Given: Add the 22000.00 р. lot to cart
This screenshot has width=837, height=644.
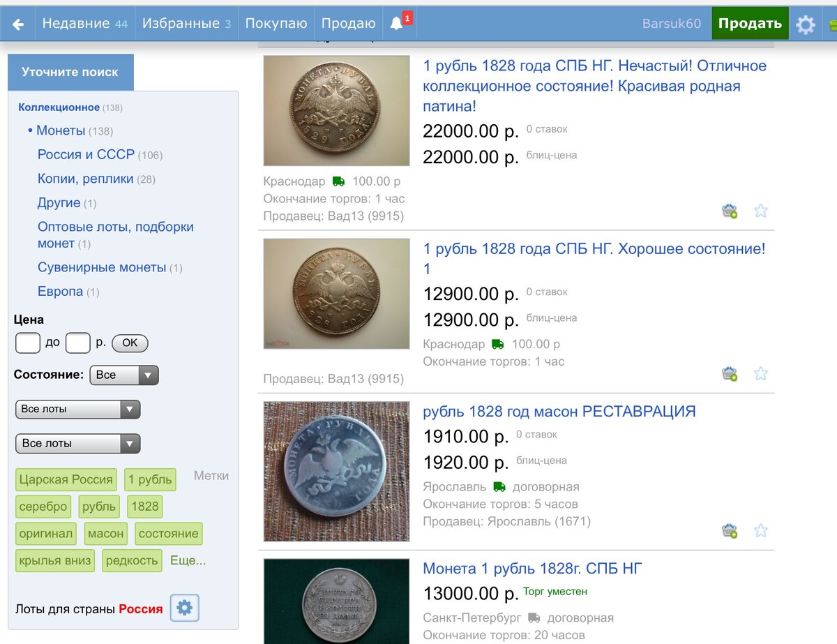Looking at the screenshot, I should [x=730, y=211].
